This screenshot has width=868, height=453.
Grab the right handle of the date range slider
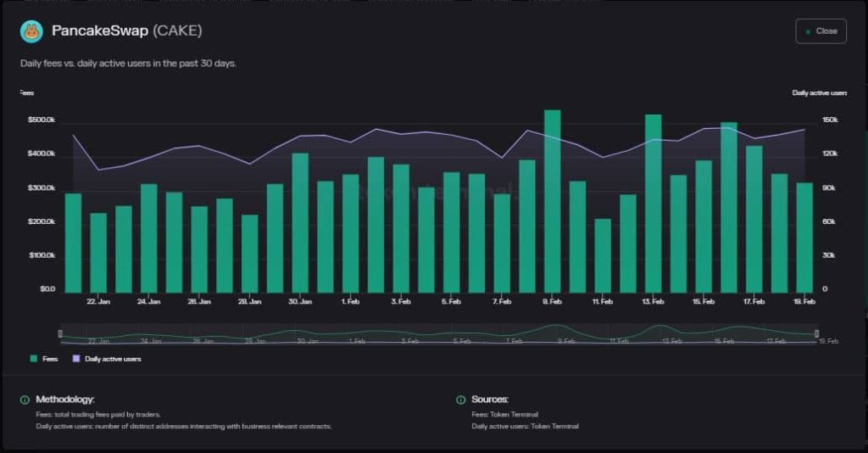[x=816, y=333]
